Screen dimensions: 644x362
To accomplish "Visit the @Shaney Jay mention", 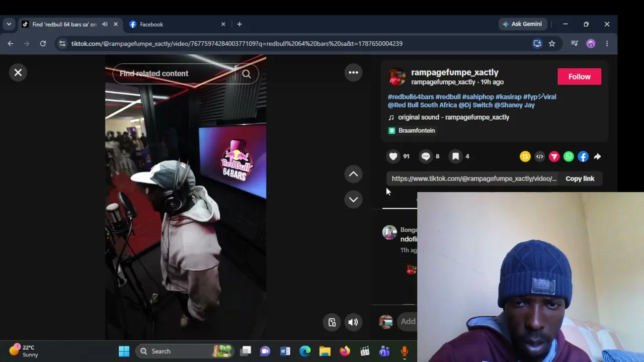I will coord(514,105).
